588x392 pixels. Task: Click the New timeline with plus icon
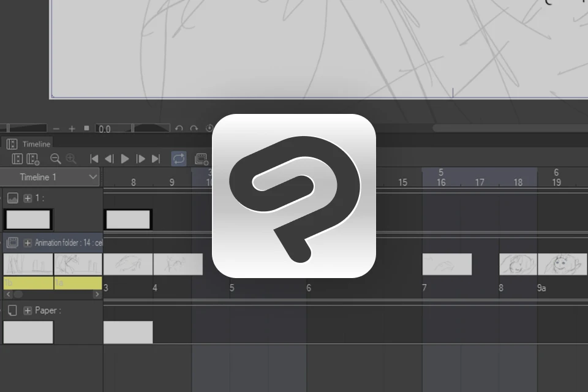pos(33,159)
